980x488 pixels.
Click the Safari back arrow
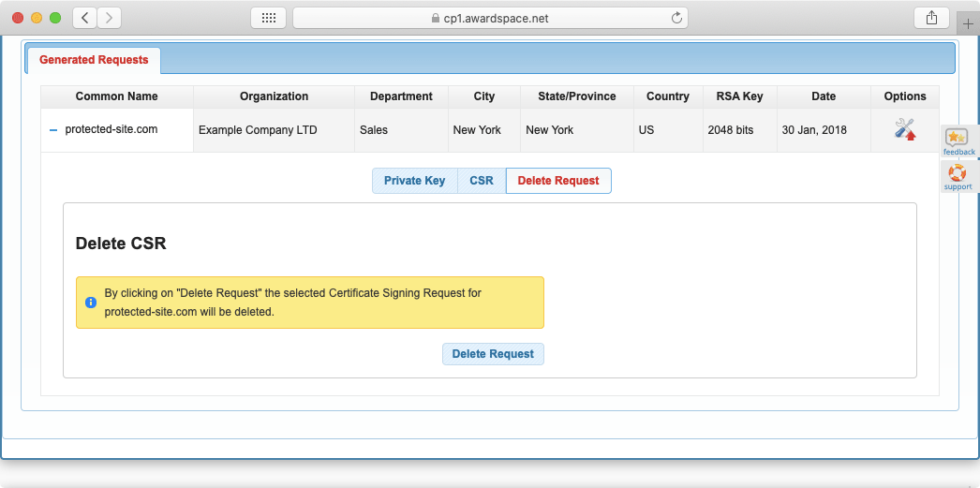coord(84,18)
